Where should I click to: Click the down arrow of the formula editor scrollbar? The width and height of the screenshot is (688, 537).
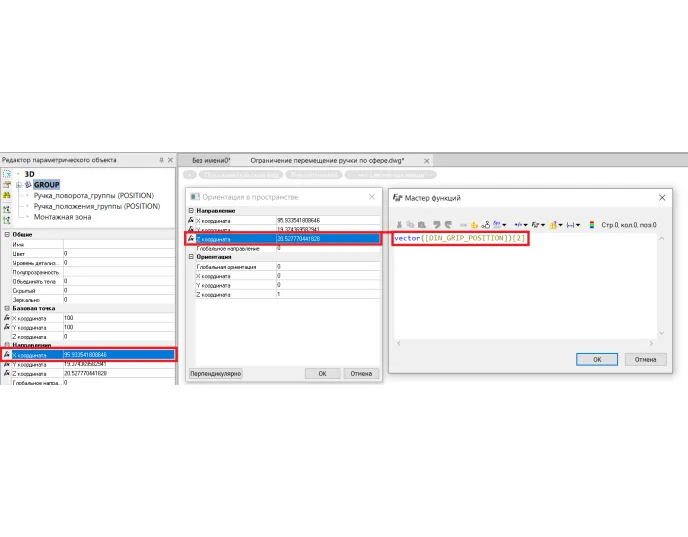pos(662,333)
